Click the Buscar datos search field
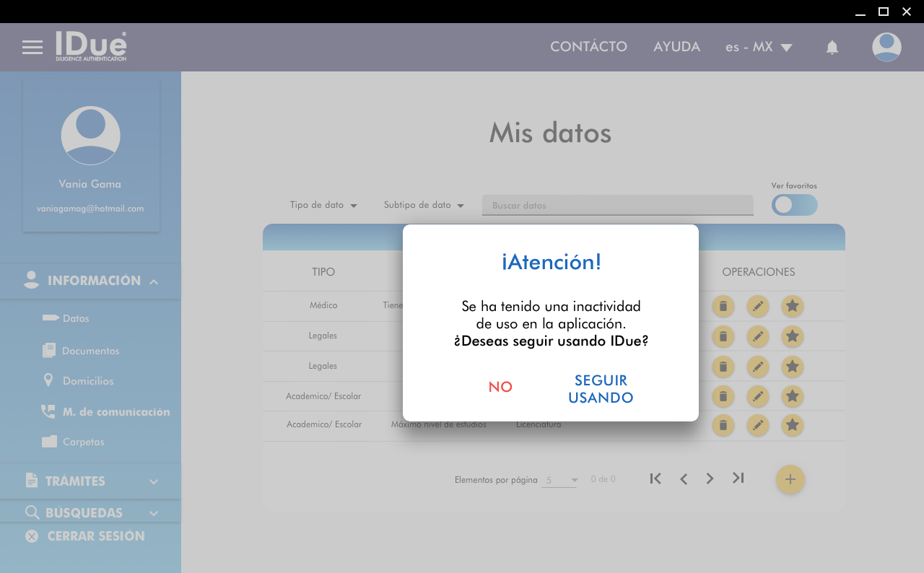This screenshot has height=573, width=924. pos(617,206)
